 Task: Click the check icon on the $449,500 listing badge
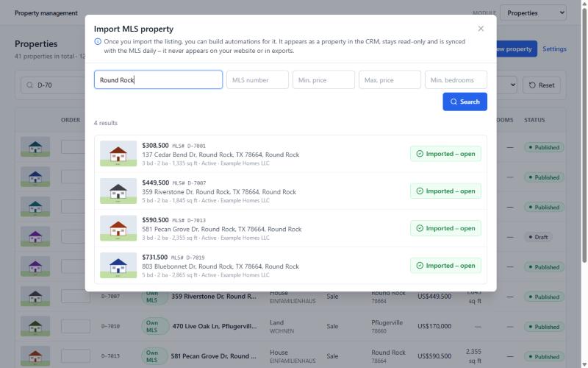420,191
